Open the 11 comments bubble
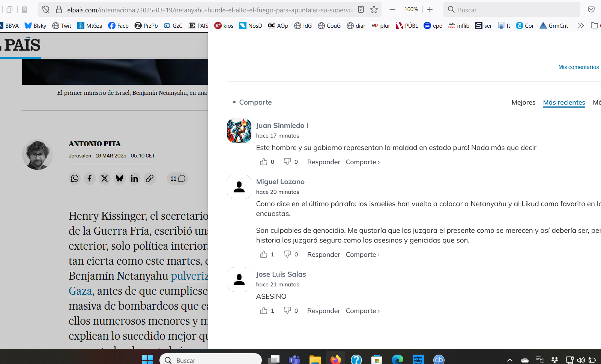The width and height of the screenshot is (601, 364). point(177,178)
